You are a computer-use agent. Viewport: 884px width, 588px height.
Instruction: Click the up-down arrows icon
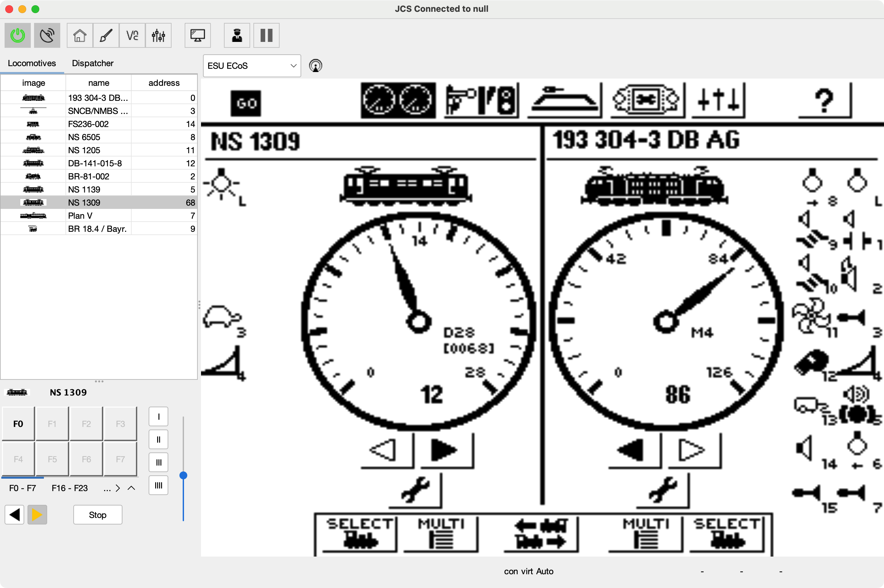[x=718, y=100]
